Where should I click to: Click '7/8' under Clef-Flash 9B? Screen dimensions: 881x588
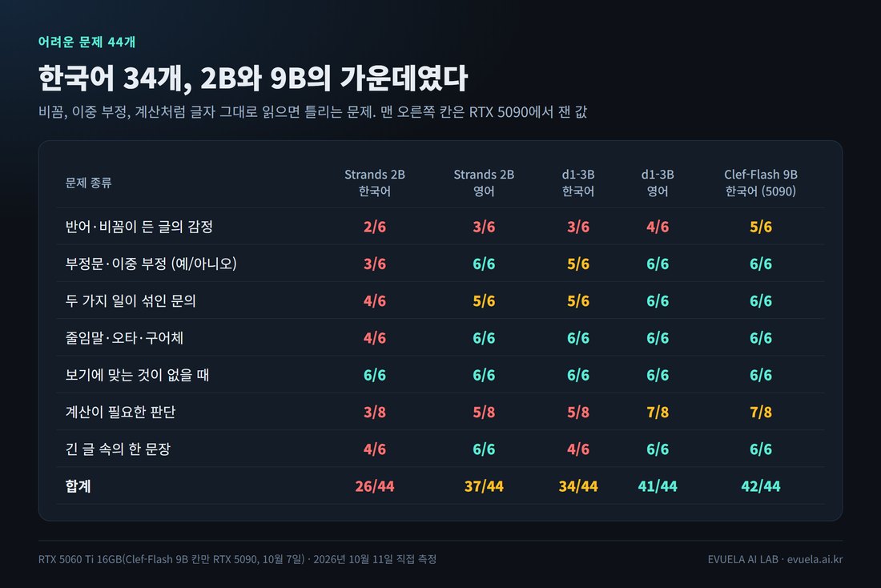[x=761, y=412]
